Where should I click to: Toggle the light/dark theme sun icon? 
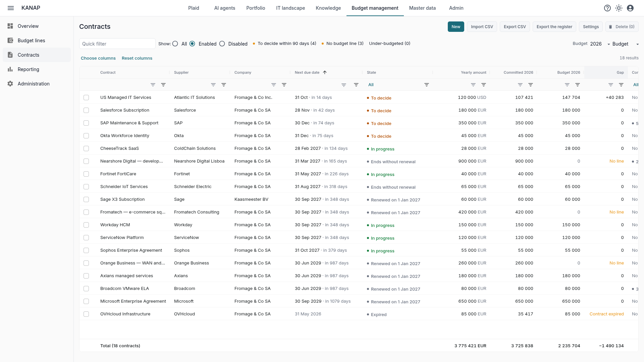pyautogui.click(x=619, y=8)
